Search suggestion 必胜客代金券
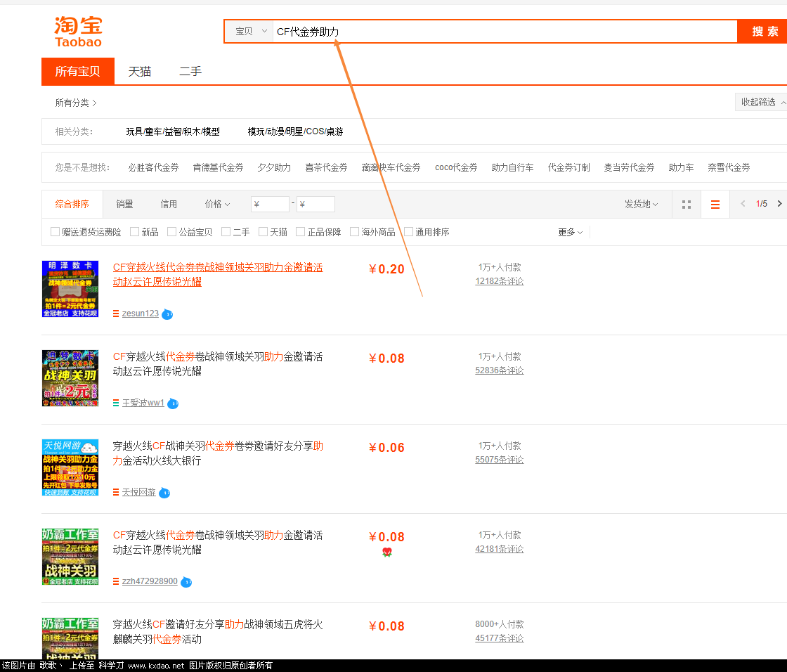 (154, 167)
